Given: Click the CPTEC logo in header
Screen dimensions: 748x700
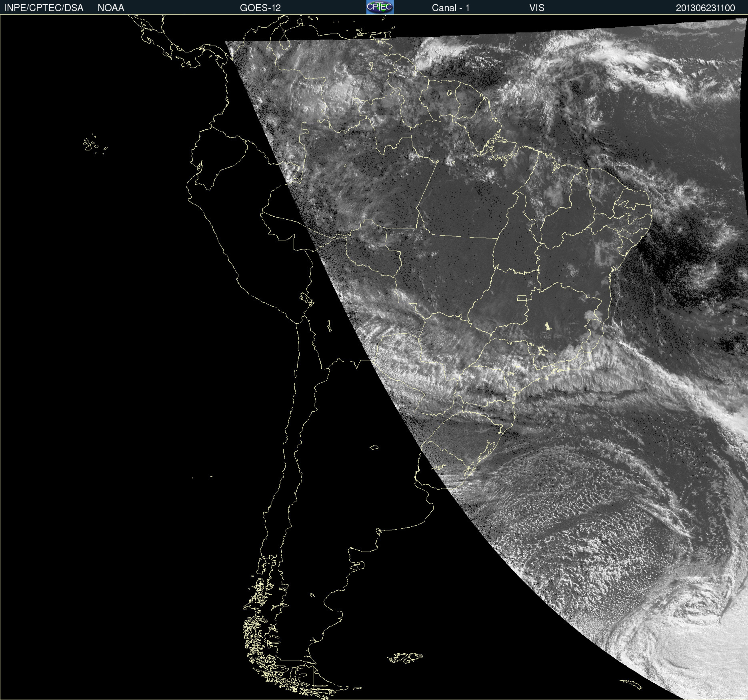Looking at the screenshot, I should pyautogui.click(x=380, y=7).
